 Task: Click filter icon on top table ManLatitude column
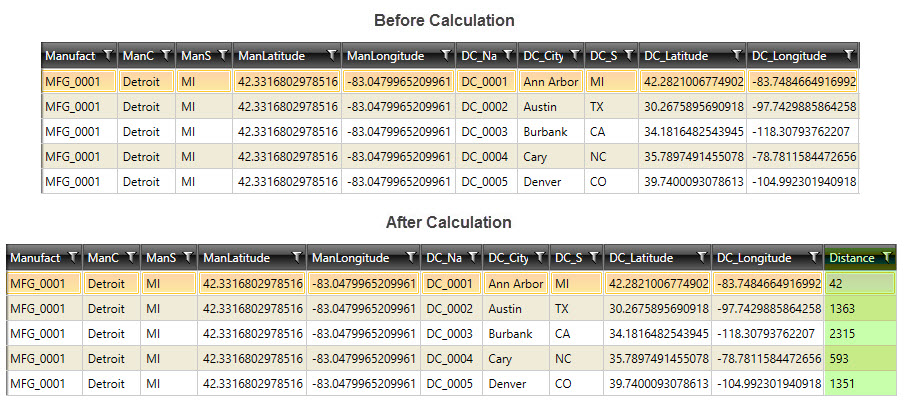[x=332, y=55]
